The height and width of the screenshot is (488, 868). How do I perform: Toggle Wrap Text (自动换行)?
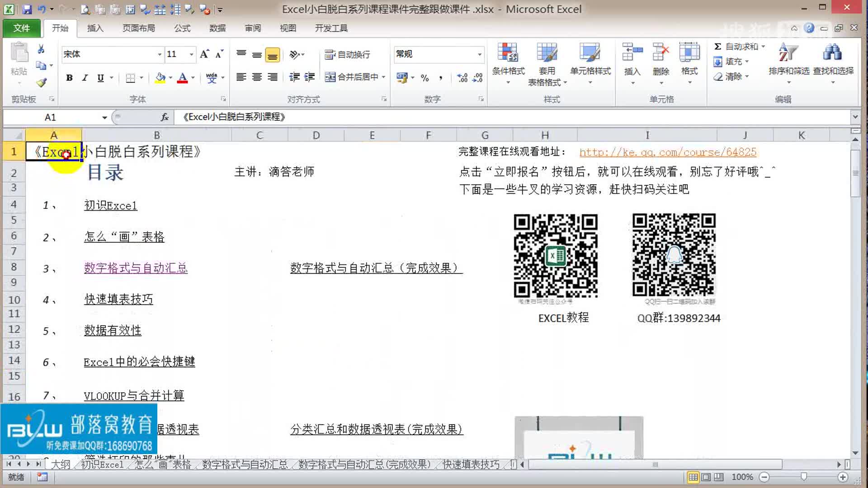pos(347,55)
